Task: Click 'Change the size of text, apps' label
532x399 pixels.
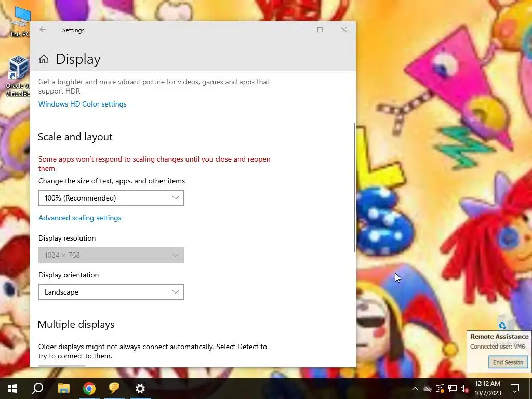Action: click(x=112, y=181)
